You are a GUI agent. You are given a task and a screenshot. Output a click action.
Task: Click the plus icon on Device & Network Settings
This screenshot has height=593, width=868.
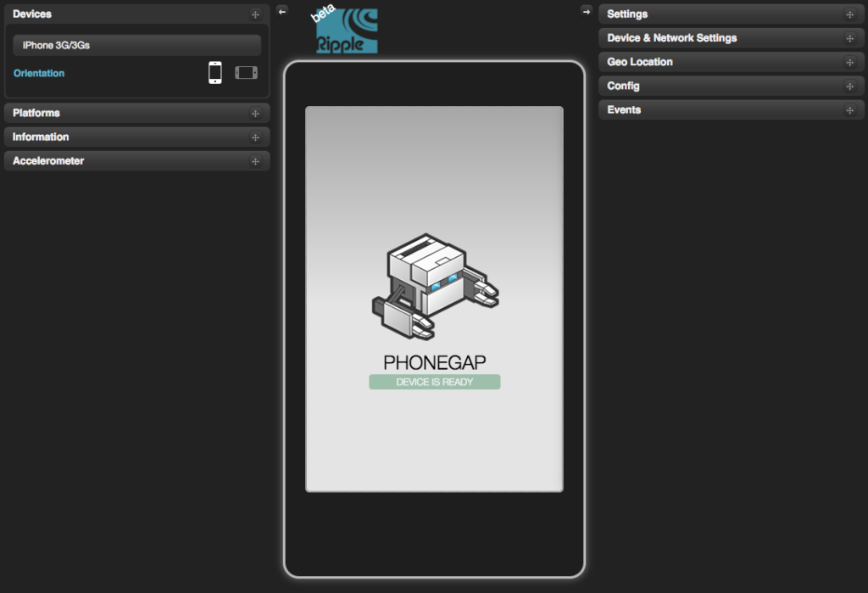pos(849,37)
